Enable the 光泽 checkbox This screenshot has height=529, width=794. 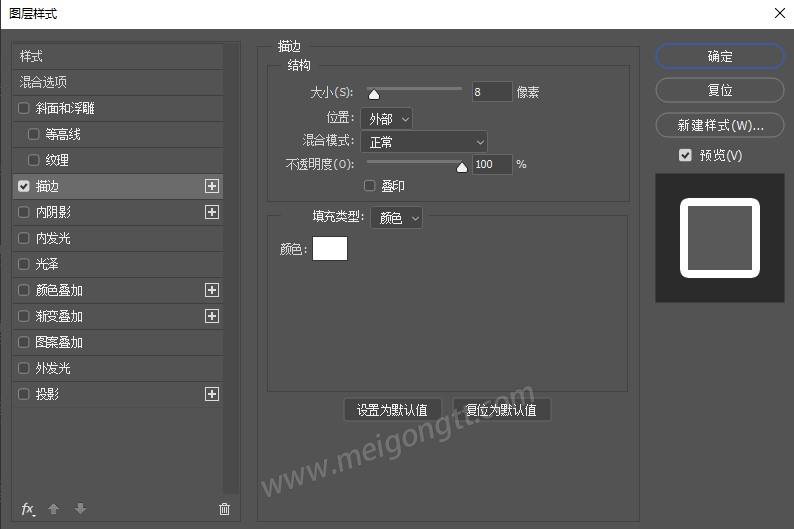point(23,264)
